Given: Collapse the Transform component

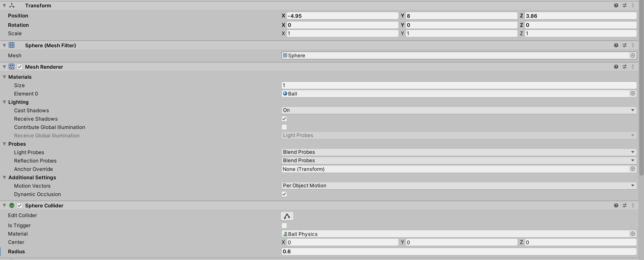Looking at the screenshot, I should [x=4, y=6].
